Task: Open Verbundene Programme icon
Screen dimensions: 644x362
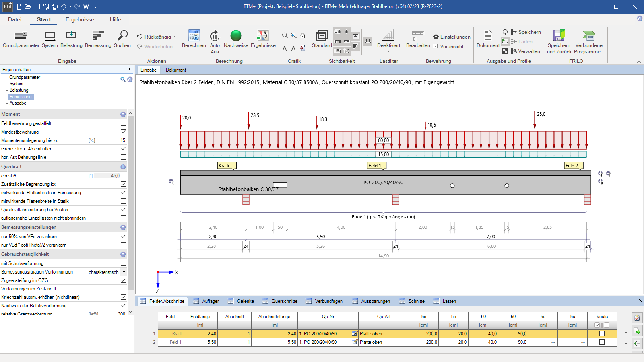Action: tap(589, 42)
